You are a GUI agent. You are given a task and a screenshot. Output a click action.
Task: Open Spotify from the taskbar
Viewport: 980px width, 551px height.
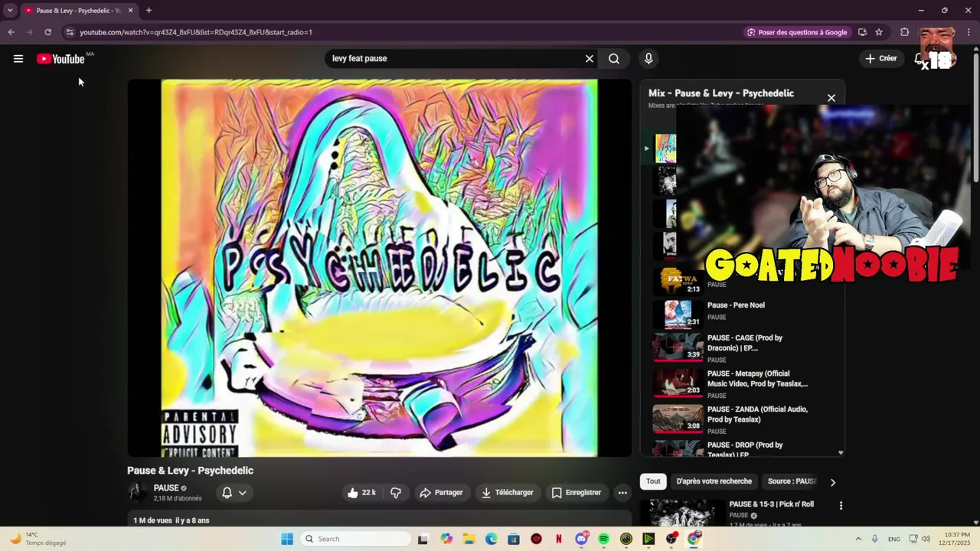click(x=604, y=539)
